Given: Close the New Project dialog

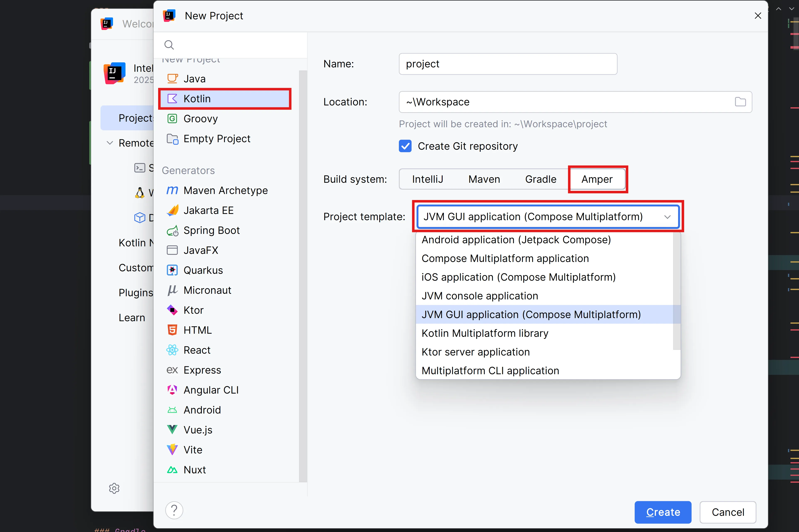Looking at the screenshot, I should 758,16.
